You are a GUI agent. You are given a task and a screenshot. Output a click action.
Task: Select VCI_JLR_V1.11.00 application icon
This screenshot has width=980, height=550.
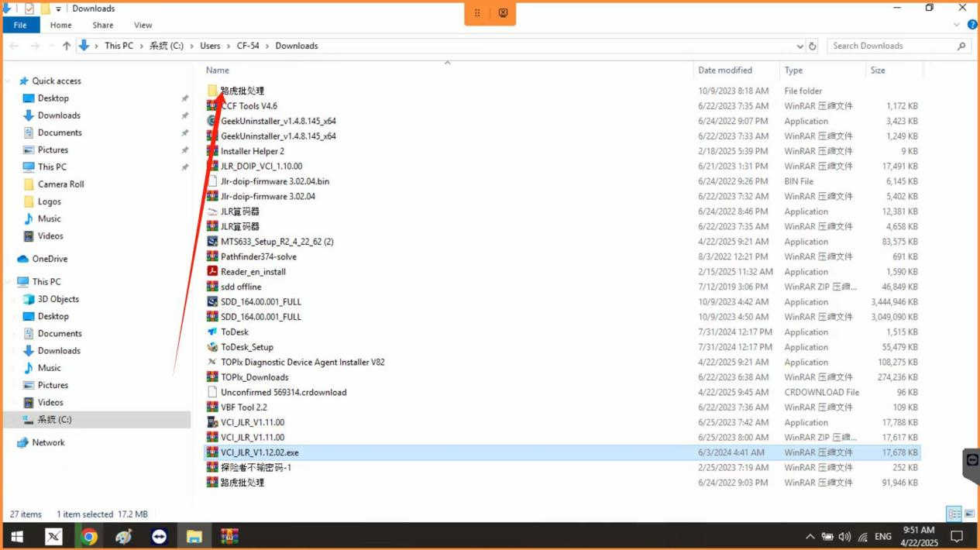[x=212, y=422]
